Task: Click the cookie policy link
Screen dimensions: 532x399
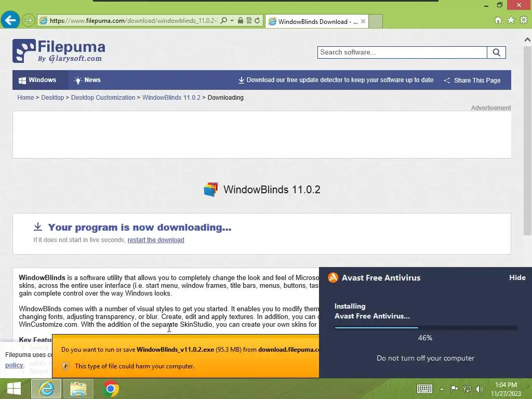Action: (x=14, y=365)
